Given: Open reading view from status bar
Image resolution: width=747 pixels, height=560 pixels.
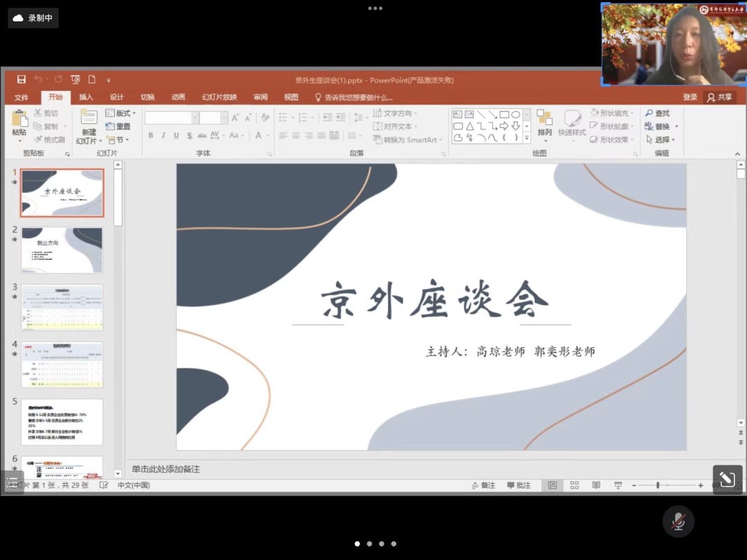Looking at the screenshot, I should [596, 485].
